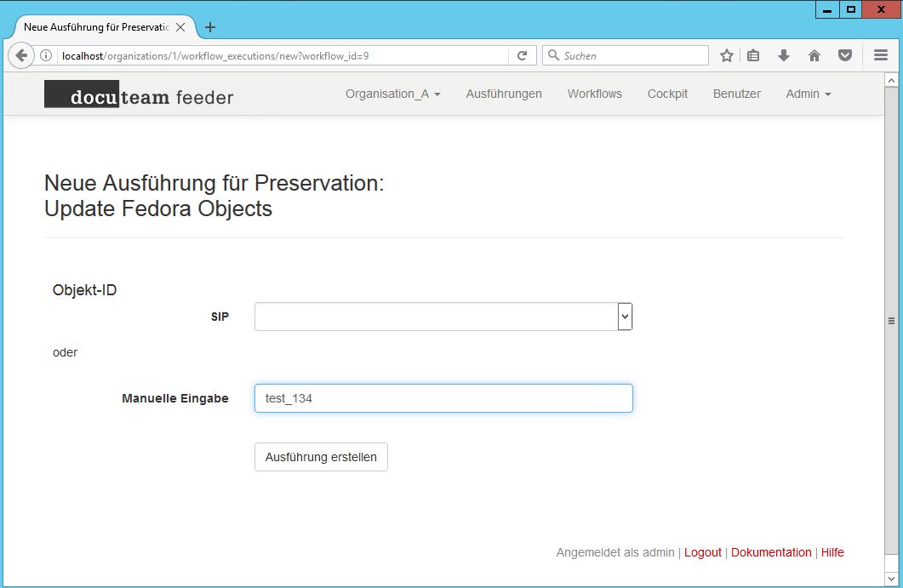903x588 pixels.
Task: Open the Firefox hamburger menu
Action: (x=881, y=56)
